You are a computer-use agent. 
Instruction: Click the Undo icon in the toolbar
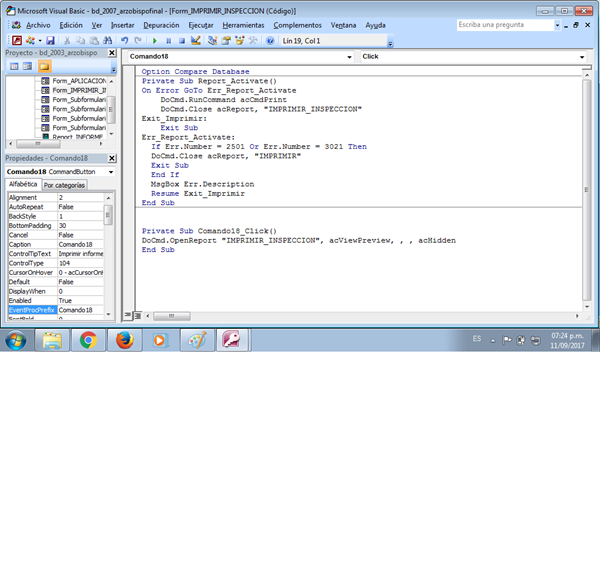click(x=125, y=41)
